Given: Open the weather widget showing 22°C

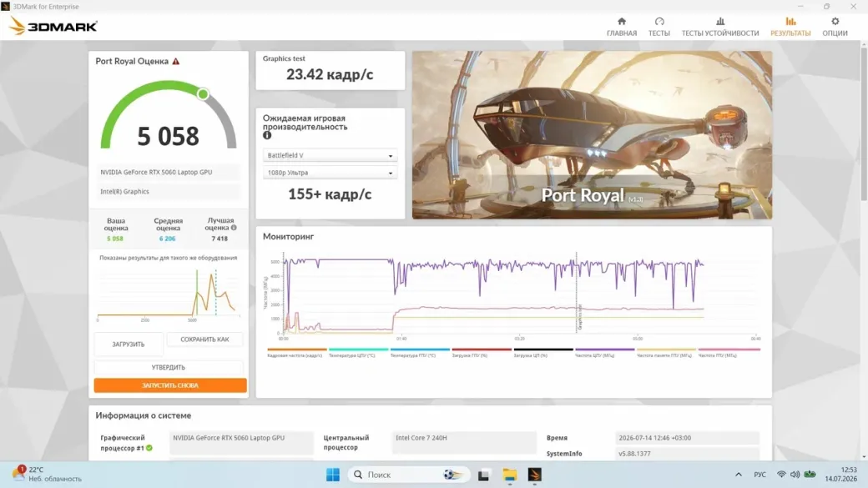Looking at the screenshot, I should point(48,474).
